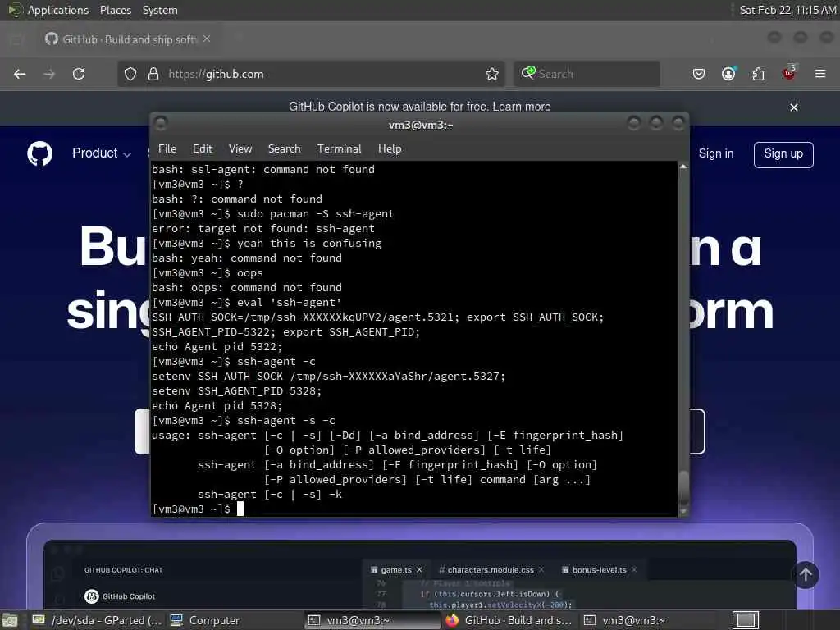Close the bonus-level.ts tab

(x=634, y=570)
